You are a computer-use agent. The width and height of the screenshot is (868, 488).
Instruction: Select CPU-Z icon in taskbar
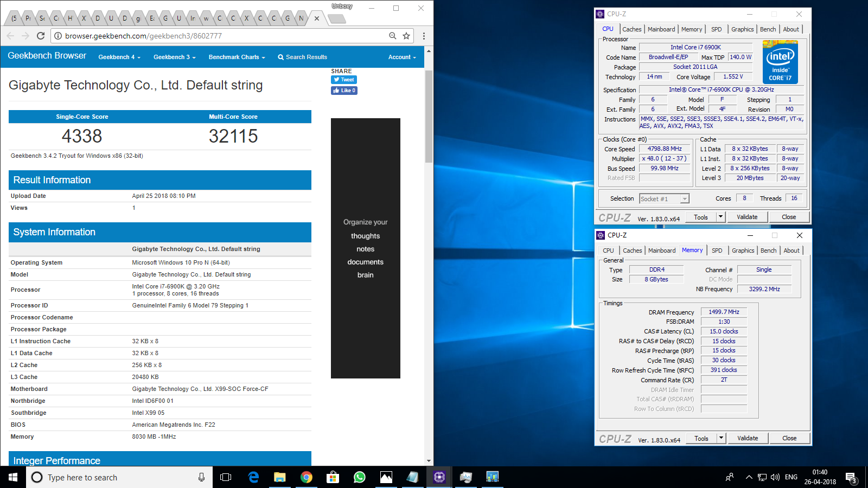[439, 477]
